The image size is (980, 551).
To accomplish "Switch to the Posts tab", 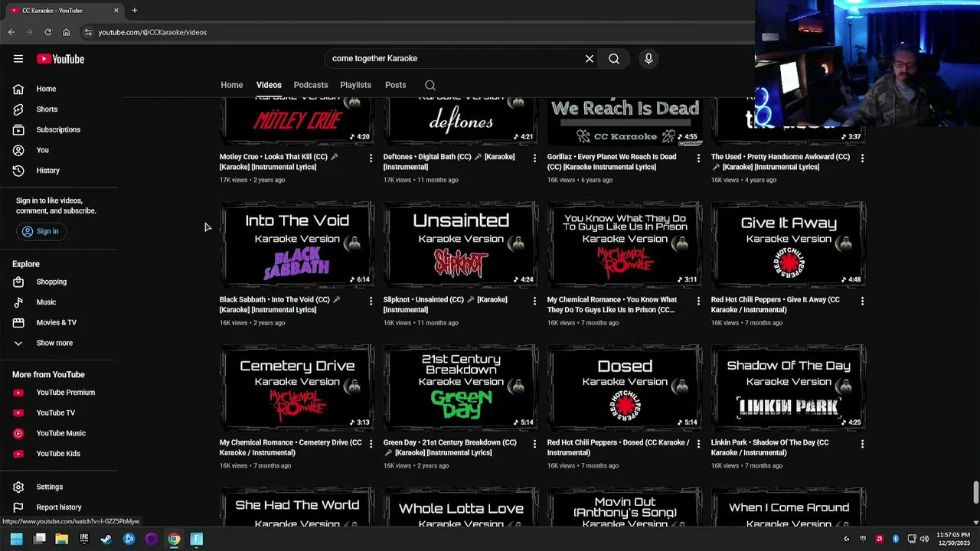I will pyautogui.click(x=396, y=85).
